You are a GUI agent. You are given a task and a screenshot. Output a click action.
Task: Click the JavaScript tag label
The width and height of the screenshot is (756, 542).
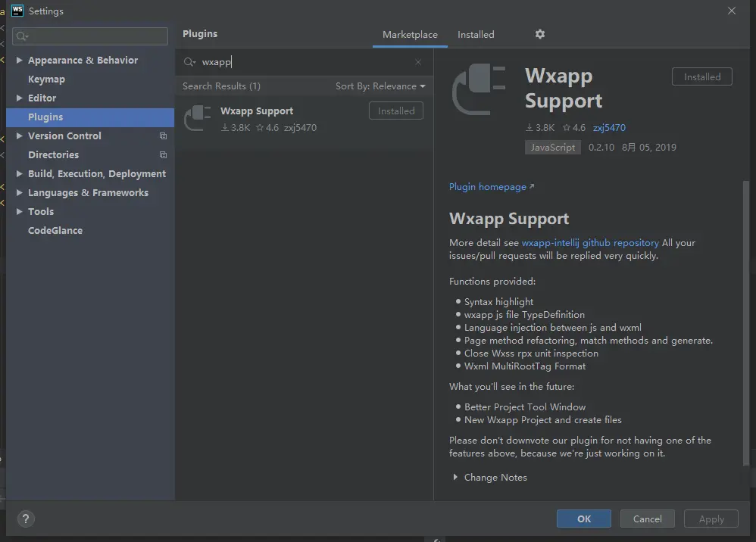pos(552,148)
